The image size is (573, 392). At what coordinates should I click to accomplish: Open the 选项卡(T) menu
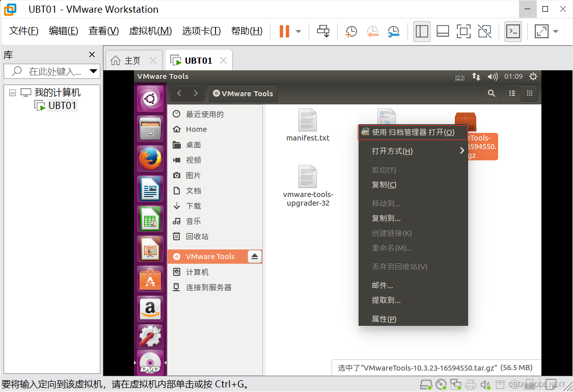coord(201,31)
